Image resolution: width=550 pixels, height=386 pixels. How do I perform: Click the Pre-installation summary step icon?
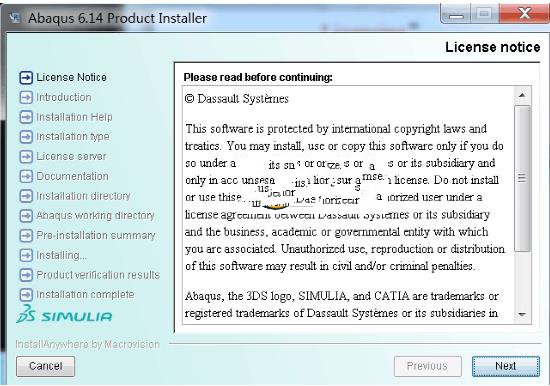(26, 235)
